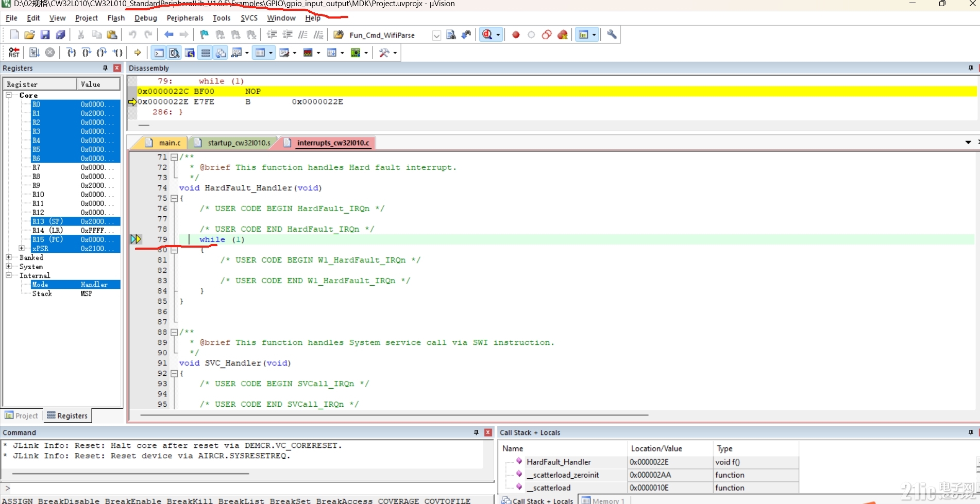The image size is (980, 504).
Task: Click the editor horizontal scrollbar
Action: tap(394, 414)
